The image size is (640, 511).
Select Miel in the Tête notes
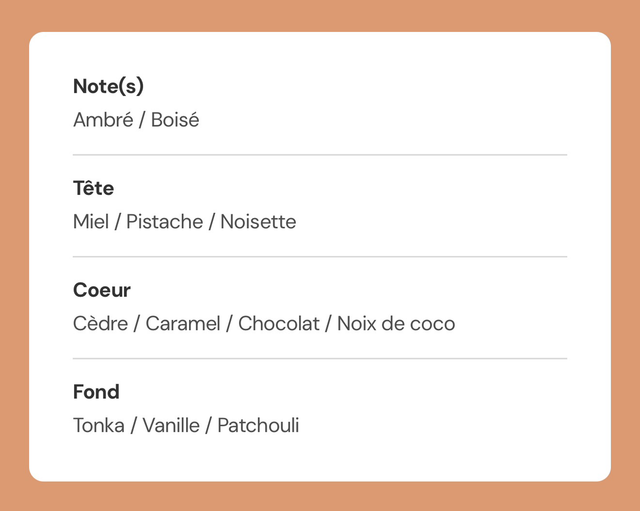coord(90,222)
